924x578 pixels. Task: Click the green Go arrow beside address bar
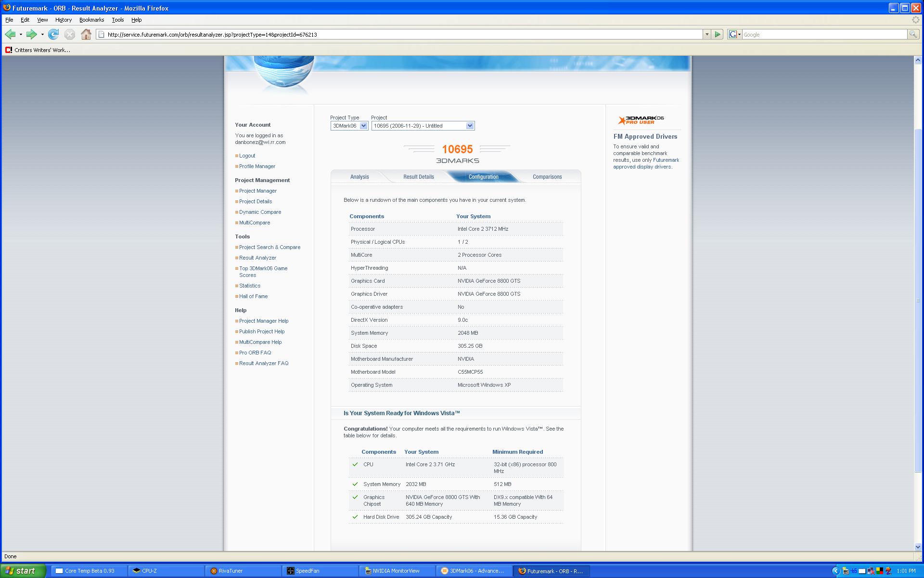pos(718,34)
